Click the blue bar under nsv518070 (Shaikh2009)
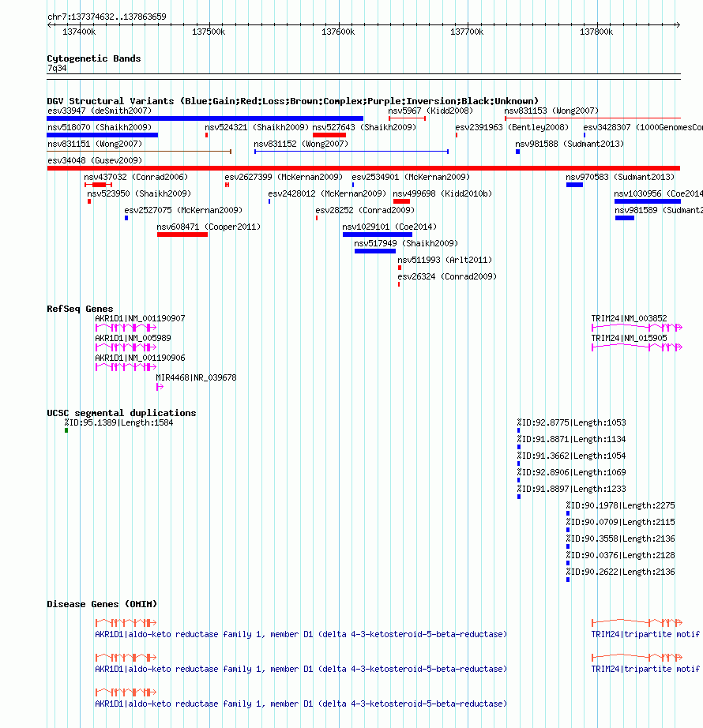The height and width of the screenshot is (728, 703). tap(102, 135)
